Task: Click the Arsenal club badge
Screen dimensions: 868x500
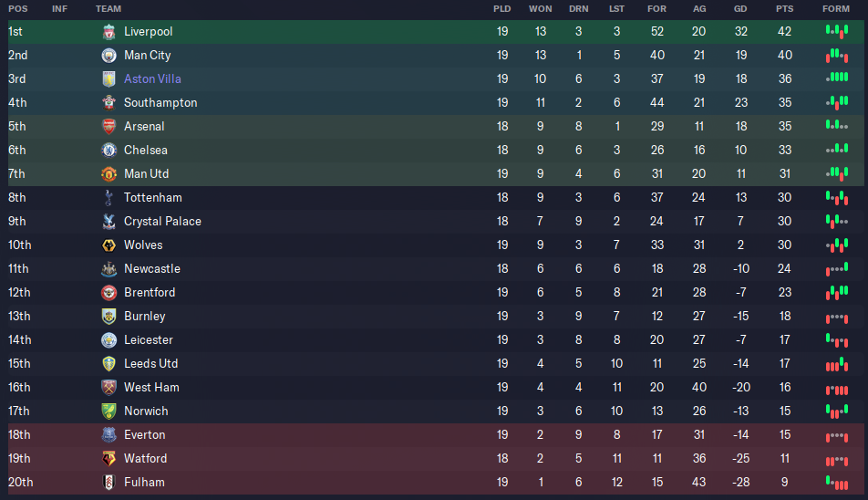Action: (x=108, y=127)
